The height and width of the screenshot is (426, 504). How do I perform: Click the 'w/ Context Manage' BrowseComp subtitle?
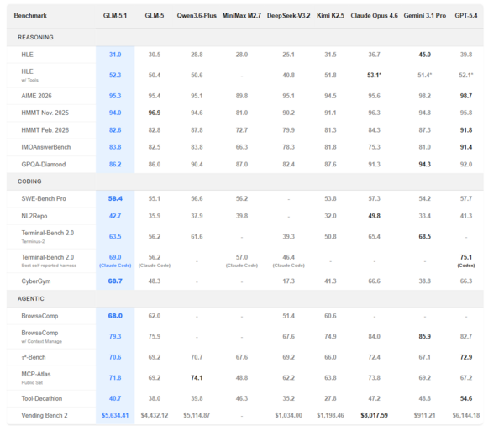pos(41,341)
